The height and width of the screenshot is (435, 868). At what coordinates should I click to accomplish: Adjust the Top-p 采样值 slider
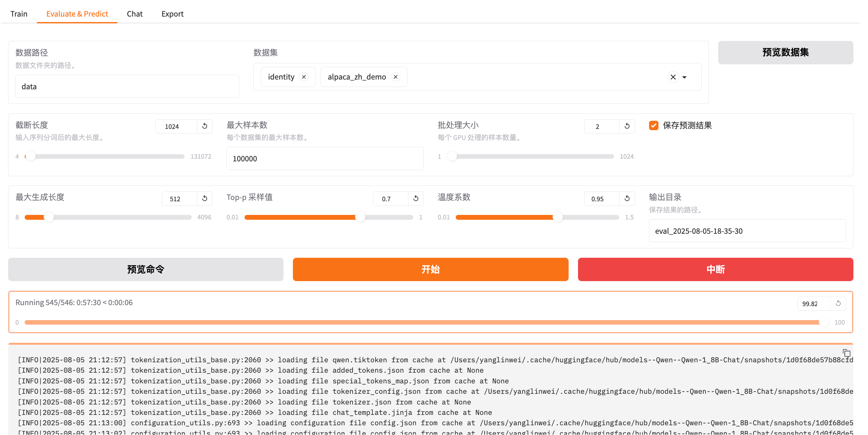tap(329, 217)
